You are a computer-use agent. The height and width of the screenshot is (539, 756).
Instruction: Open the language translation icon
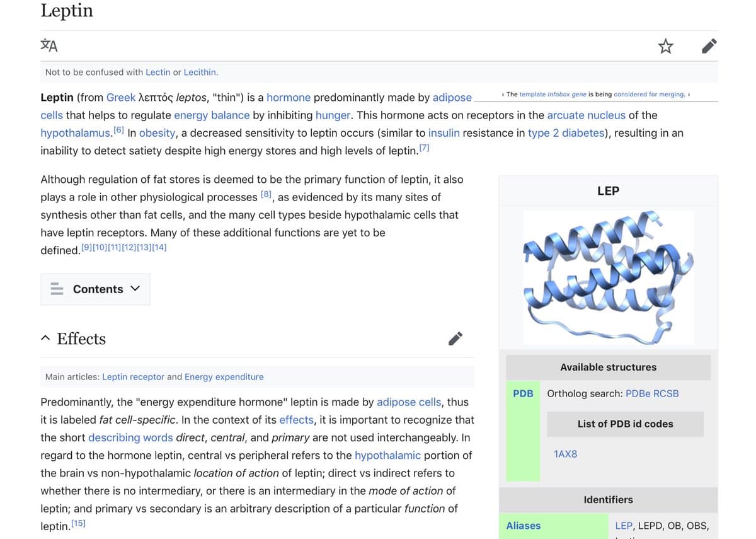click(x=49, y=45)
